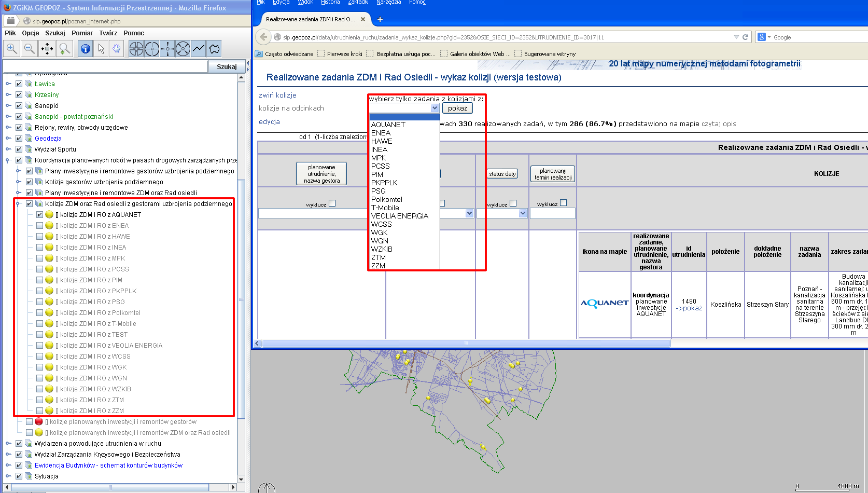868x493 pixels.
Task: Choose VEOLIA ENERGIA from the dropdown list
Action: pyautogui.click(x=399, y=216)
